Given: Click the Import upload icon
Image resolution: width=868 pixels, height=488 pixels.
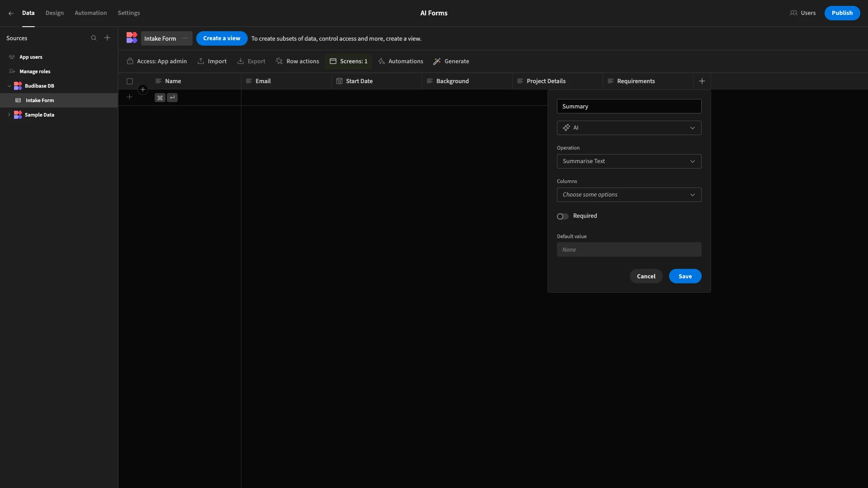Looking at the screenshot, I should (x=201, y=61).
